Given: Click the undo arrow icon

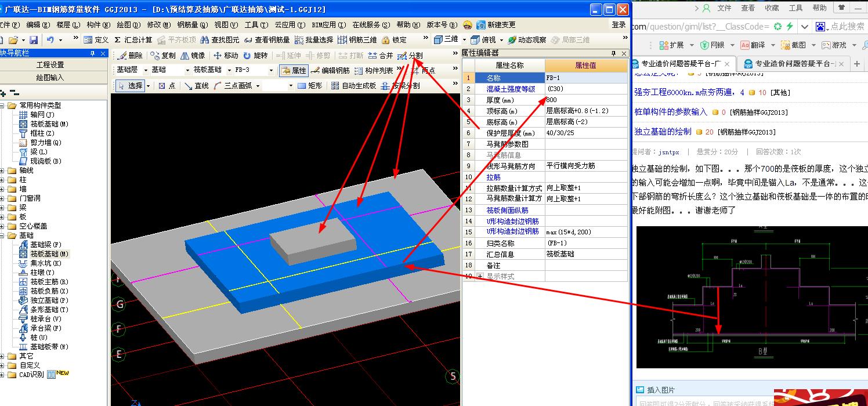Looking at the screenshot, I should point(51,40).
